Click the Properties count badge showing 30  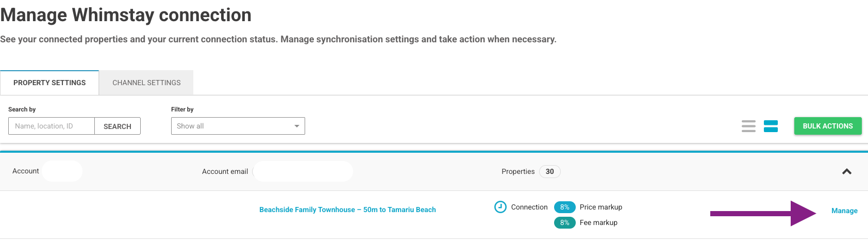(x=549, y=171)
